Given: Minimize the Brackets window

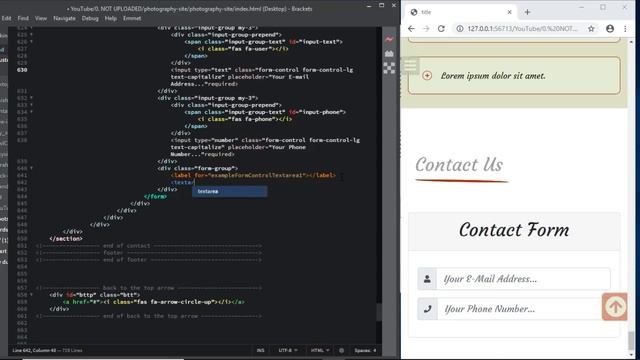Looking at the screenshot, I should point(369,6).
